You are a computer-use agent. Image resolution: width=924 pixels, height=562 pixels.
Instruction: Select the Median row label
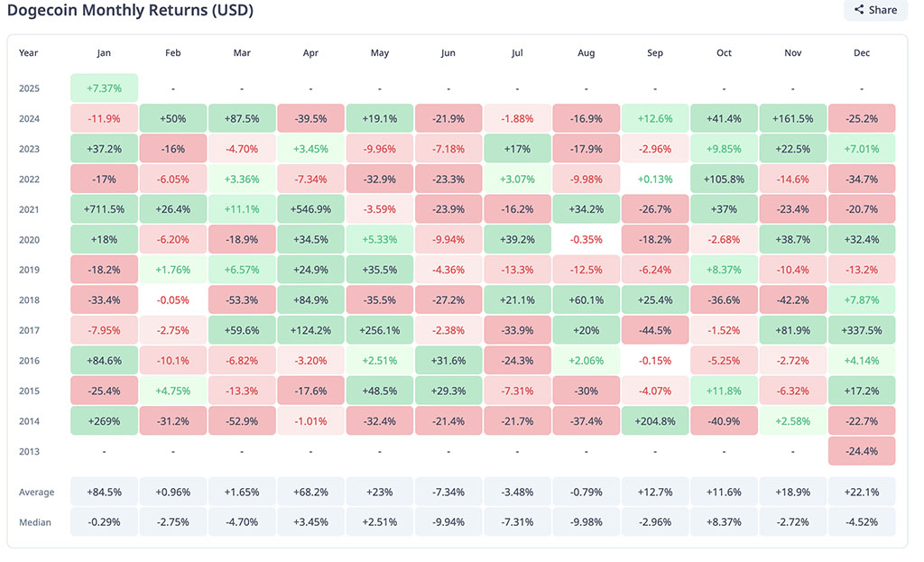tap(35, 522)
